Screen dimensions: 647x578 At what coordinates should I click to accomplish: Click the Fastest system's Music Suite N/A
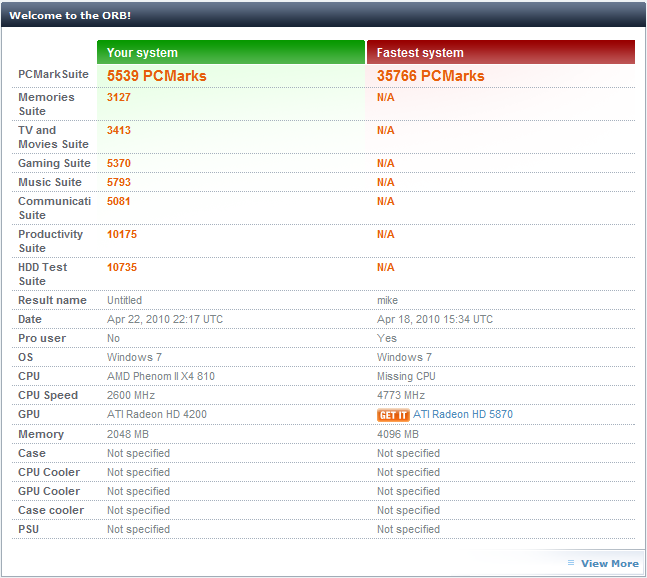pyautogui.click(x=385, y=182)
